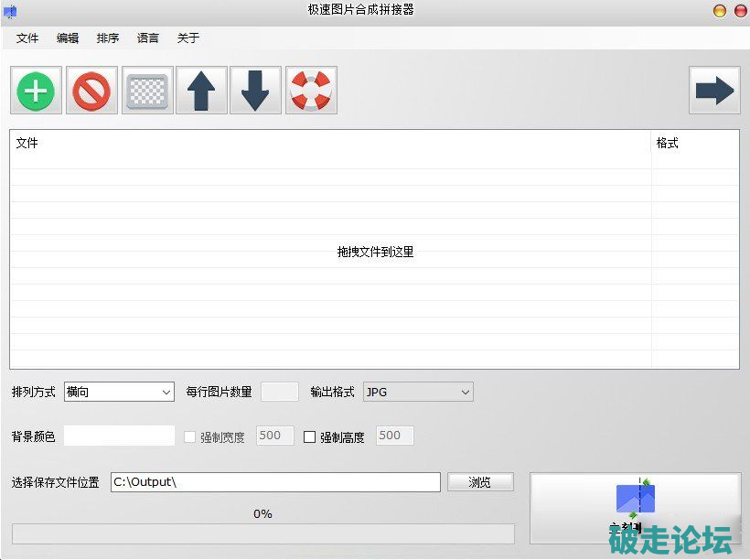Open help via the lifebuoy icon

pos(311,91)
